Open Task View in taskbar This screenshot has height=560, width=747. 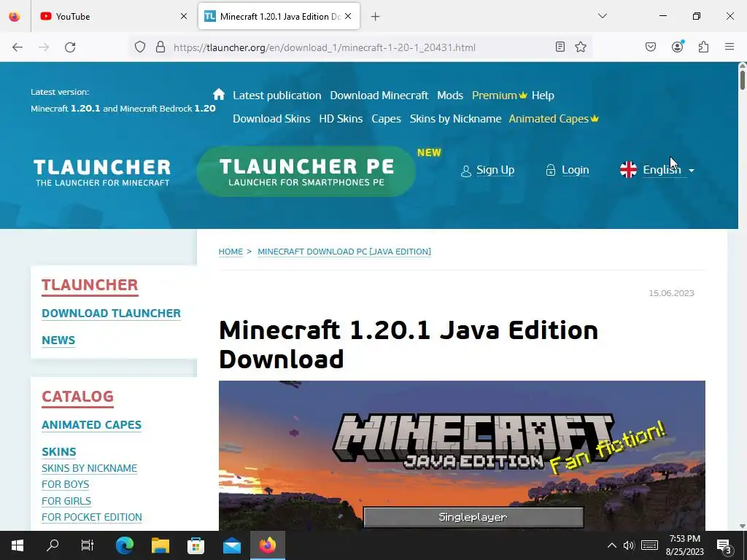click(x=88, y=545)
